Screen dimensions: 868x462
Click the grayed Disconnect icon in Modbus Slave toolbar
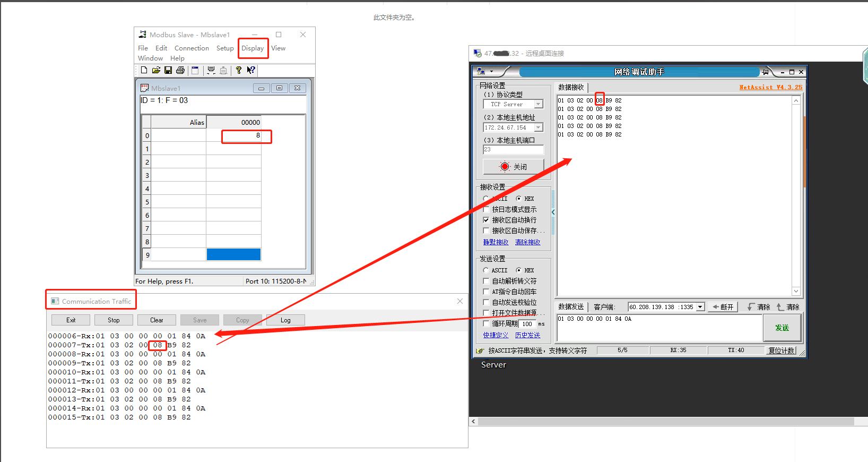(223, 70)
